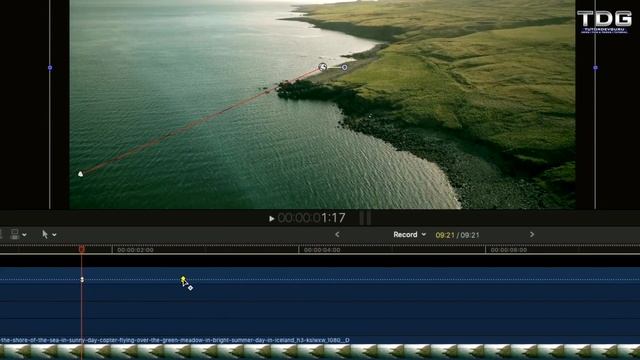Go back in timeline history with the left chevron
The height and width of the screenshot is (360, 640).
tap(337, 234)
